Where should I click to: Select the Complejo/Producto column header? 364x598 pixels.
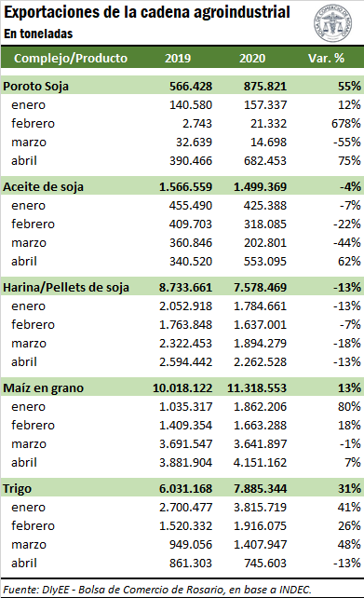click(71, 58)
